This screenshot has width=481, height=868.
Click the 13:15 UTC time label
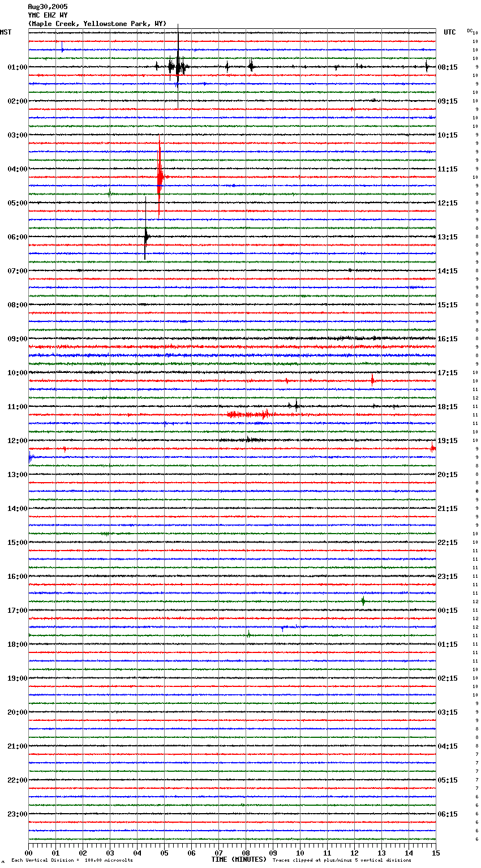click(x=448, y=237)
